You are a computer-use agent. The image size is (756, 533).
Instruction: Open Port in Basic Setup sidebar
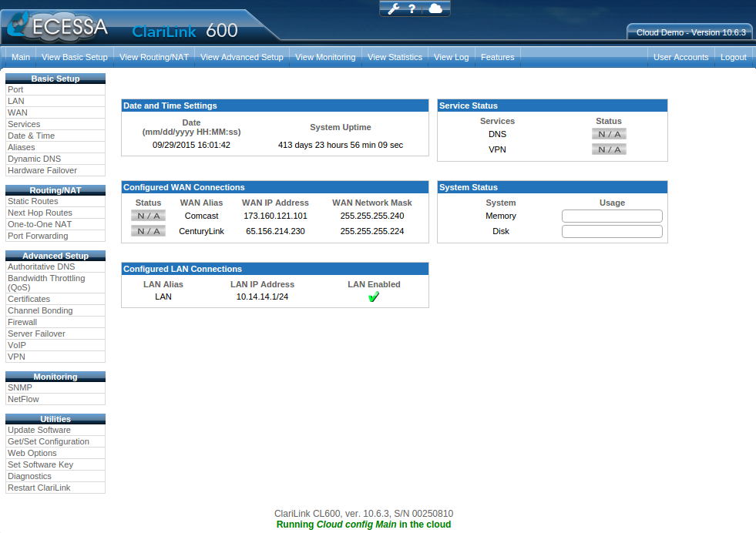[55, 89]
